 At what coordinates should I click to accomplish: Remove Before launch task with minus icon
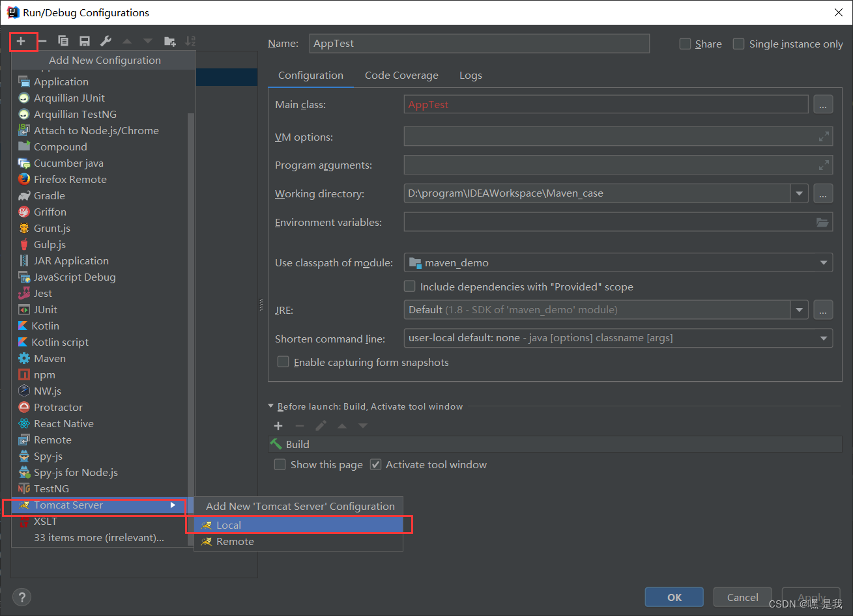(x=300, y=426)
